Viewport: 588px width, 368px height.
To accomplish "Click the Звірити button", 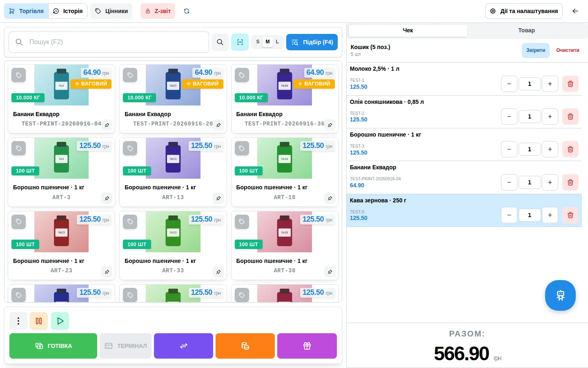I will 536,50.
